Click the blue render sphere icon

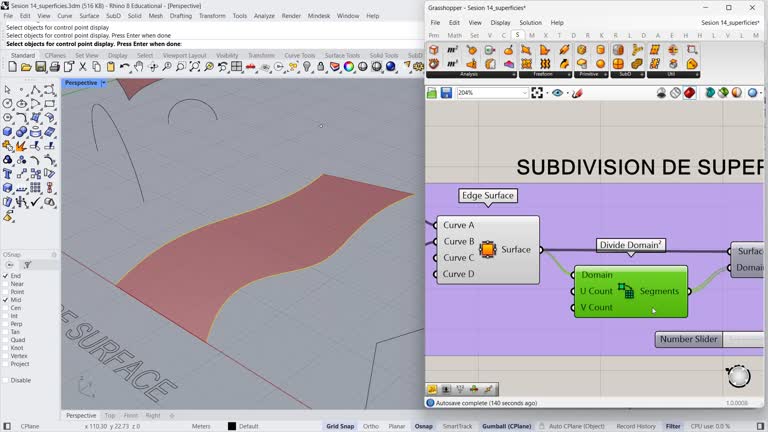click(390, 67)
